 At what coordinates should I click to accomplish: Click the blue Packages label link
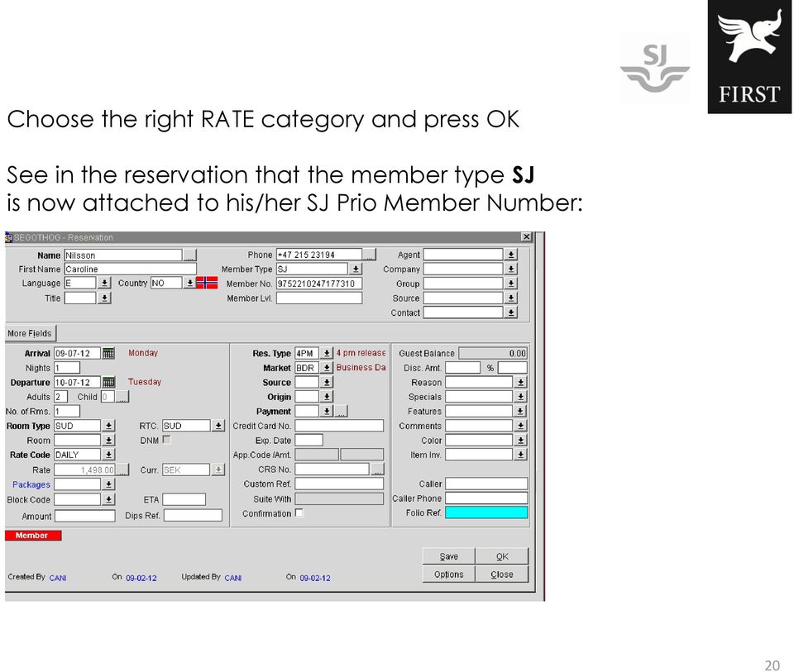tap(31, 484)
